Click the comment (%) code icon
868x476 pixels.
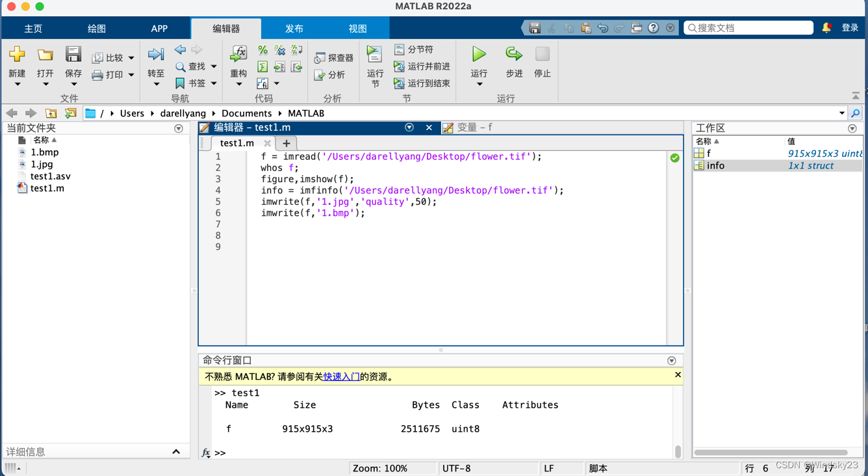coord(262,49)
